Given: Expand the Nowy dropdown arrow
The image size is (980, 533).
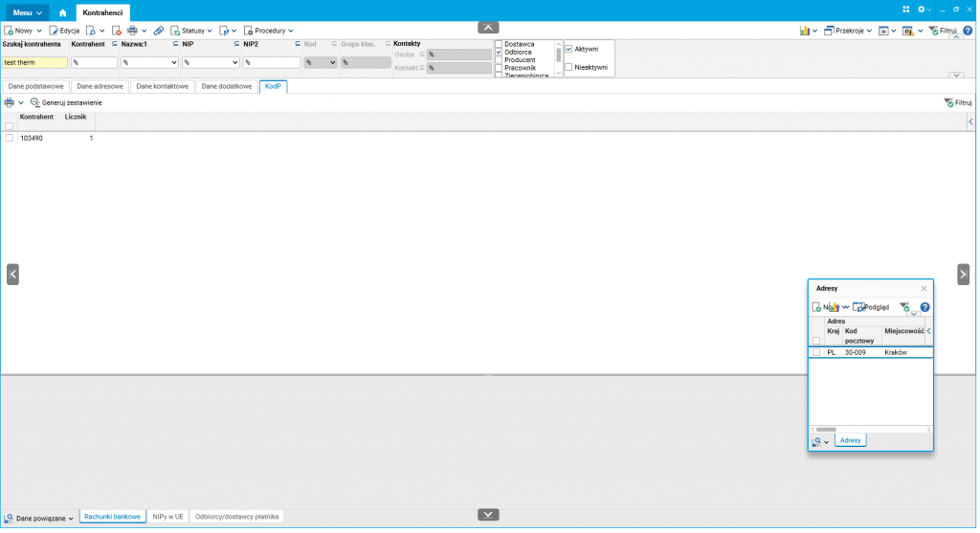Looking at the screenshot, I should (x=38, y=31).
